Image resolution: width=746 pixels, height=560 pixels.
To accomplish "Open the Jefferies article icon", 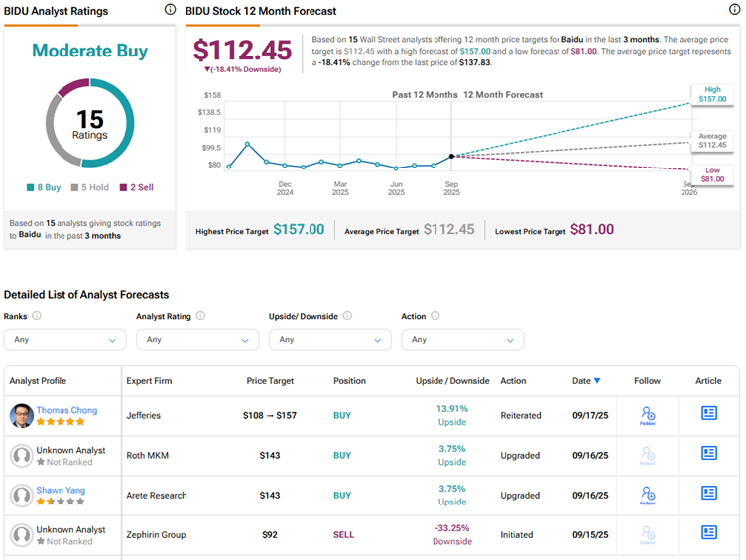I will coord(709,413).
